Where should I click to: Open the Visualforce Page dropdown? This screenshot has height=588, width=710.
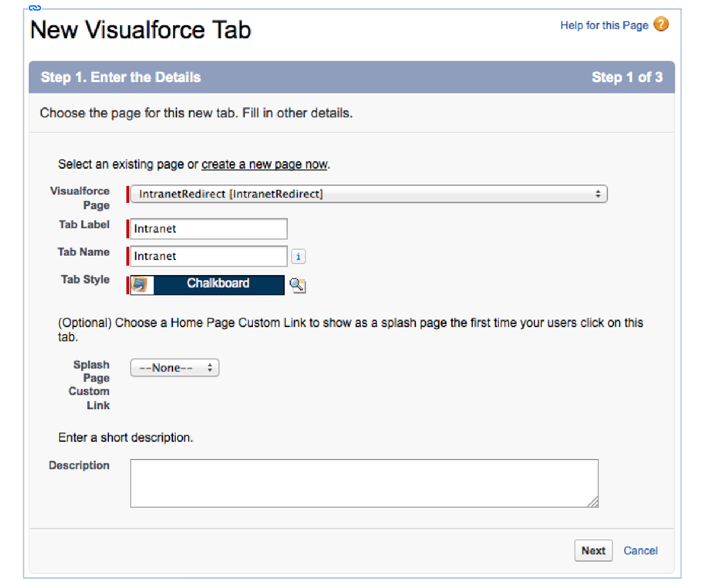point(368,194)
